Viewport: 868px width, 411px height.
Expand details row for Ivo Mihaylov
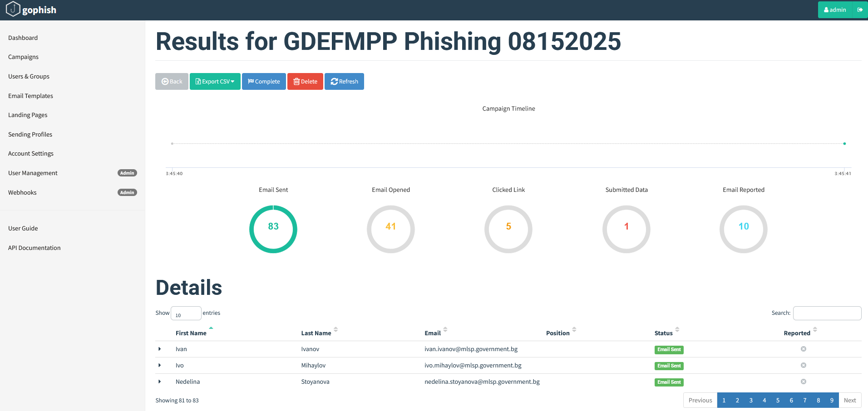160,365
